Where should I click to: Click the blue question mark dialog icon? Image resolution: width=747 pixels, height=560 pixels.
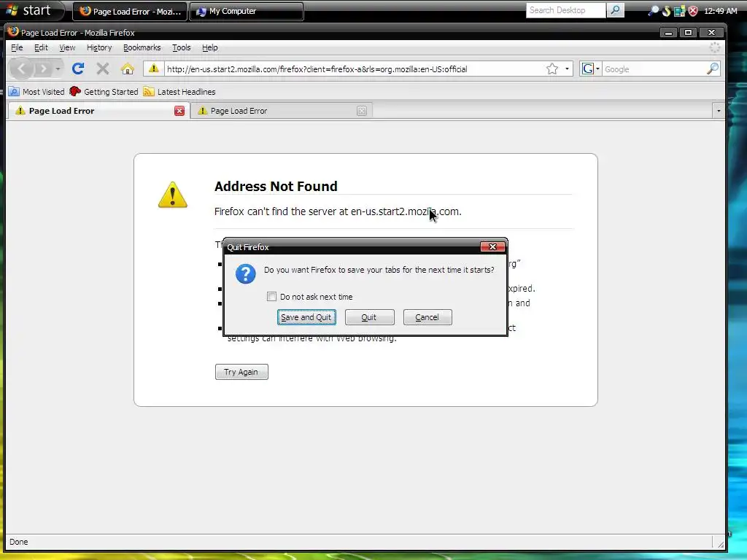coord(245,274)
